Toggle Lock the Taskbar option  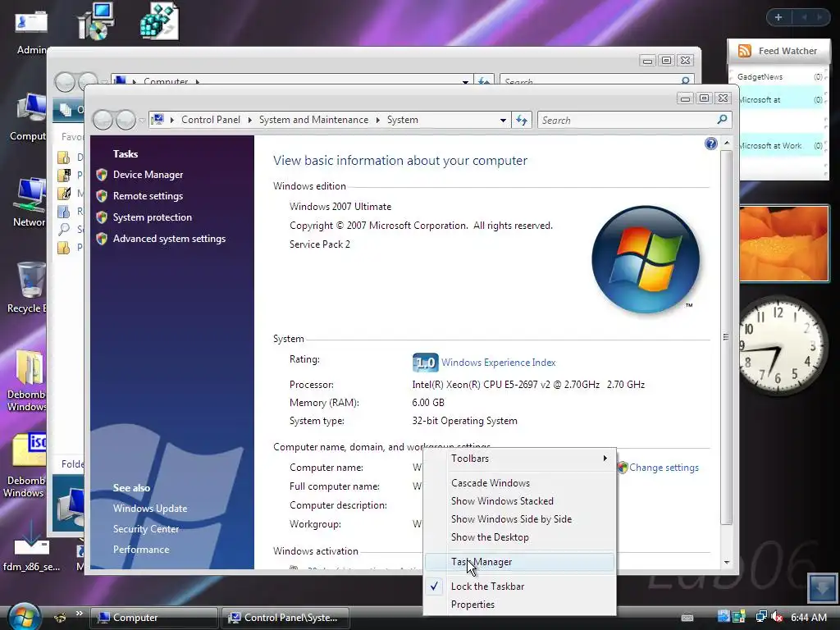(519, 587)
